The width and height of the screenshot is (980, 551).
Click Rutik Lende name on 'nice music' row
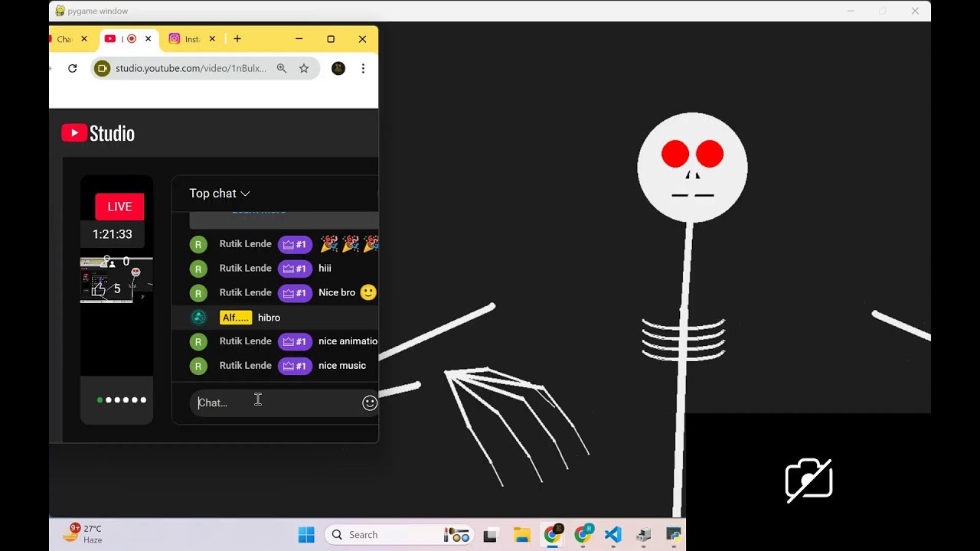(x=245, y=366)
